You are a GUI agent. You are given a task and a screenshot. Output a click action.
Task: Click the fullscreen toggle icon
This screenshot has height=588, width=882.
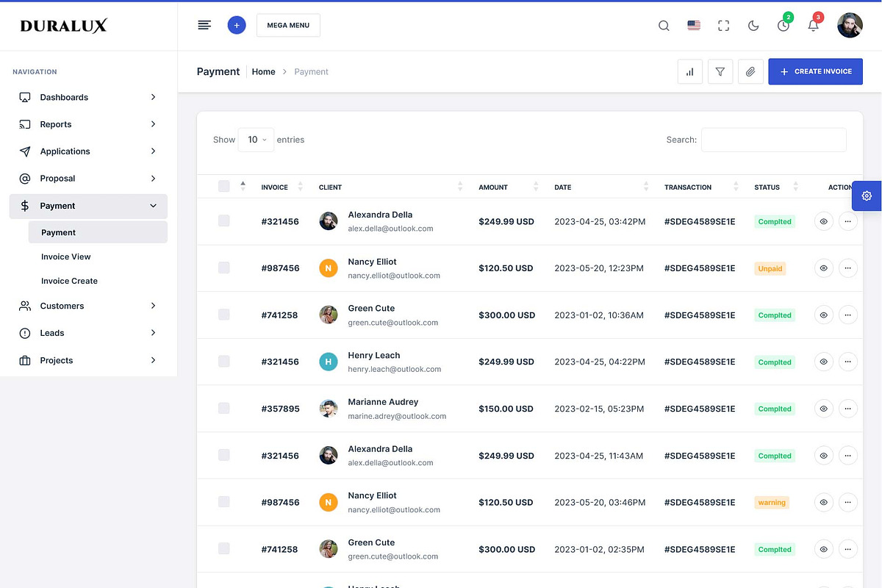point(724,26)
